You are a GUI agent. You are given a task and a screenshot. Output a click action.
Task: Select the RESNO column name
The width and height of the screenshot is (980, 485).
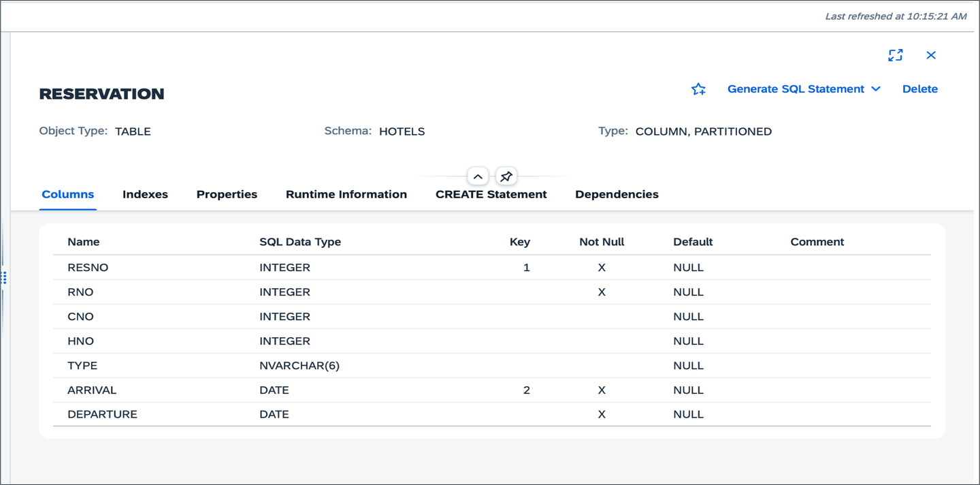(88, 268)
